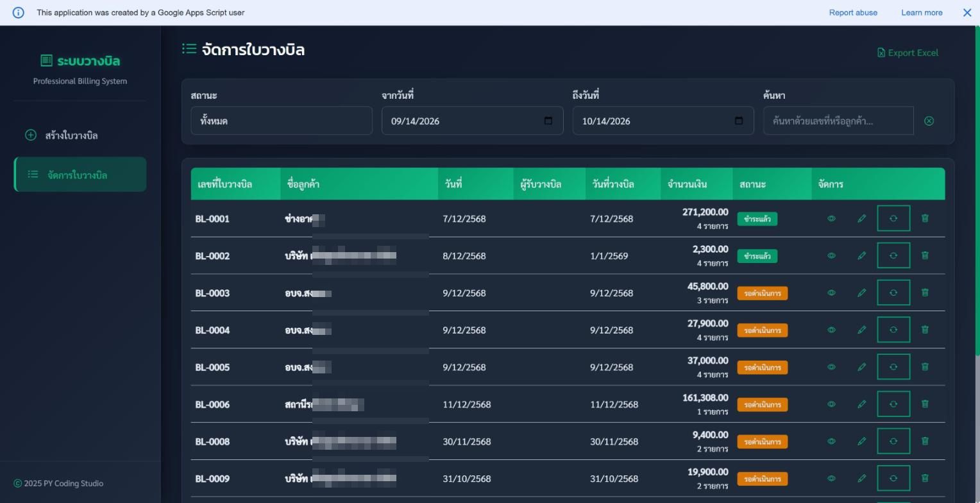Open the สถานะ status dropdown showing ทั้งหมด
The height and width of the screenshot is (503, 980).
(x=282, y=121)
